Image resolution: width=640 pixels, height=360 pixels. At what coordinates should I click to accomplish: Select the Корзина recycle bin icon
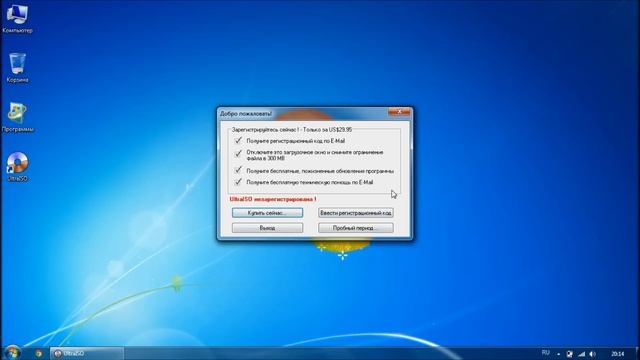[x=17, y=68]
